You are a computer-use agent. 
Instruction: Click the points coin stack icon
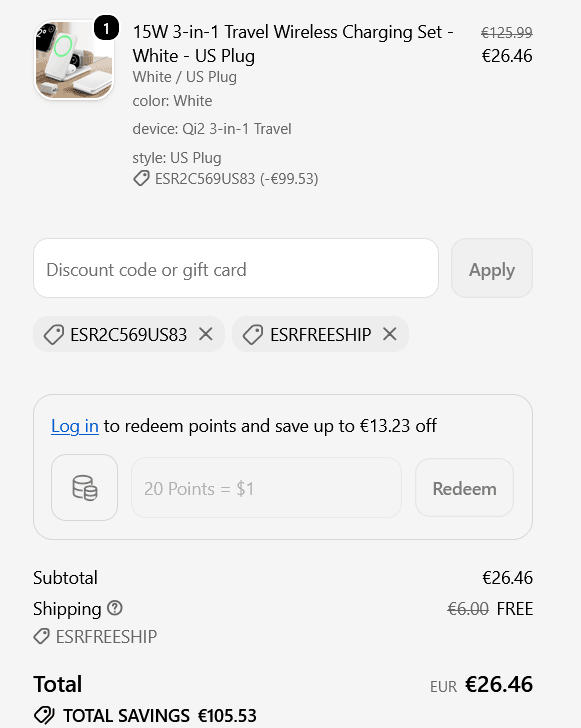click(x=85, y=488)
